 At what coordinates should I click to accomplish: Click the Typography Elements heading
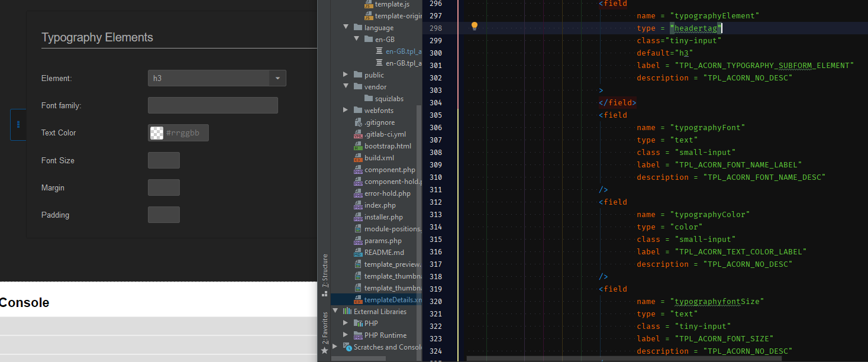[97, 37]
